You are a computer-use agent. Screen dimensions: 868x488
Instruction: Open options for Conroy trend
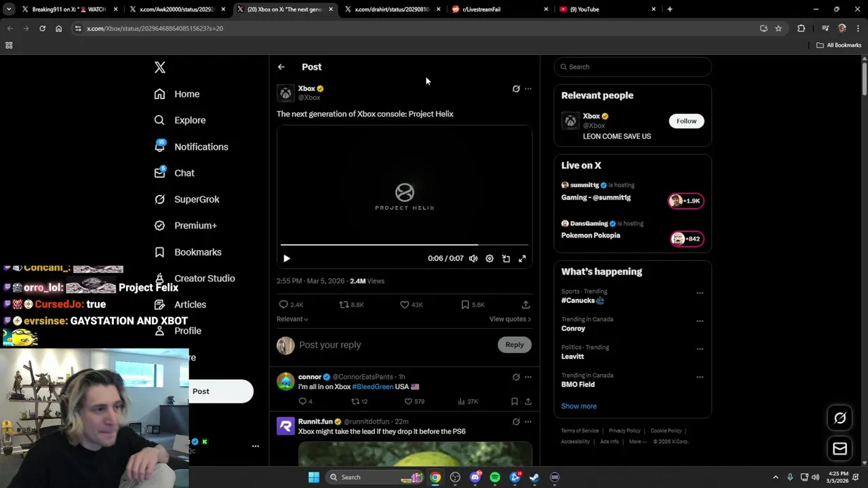coord(700,321)
